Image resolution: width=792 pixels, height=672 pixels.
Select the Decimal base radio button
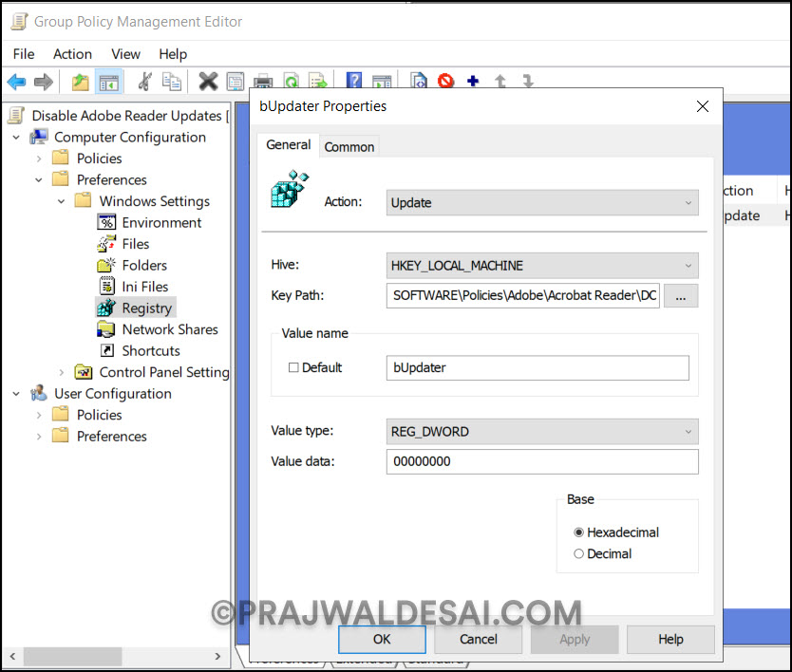click(579, 554)
